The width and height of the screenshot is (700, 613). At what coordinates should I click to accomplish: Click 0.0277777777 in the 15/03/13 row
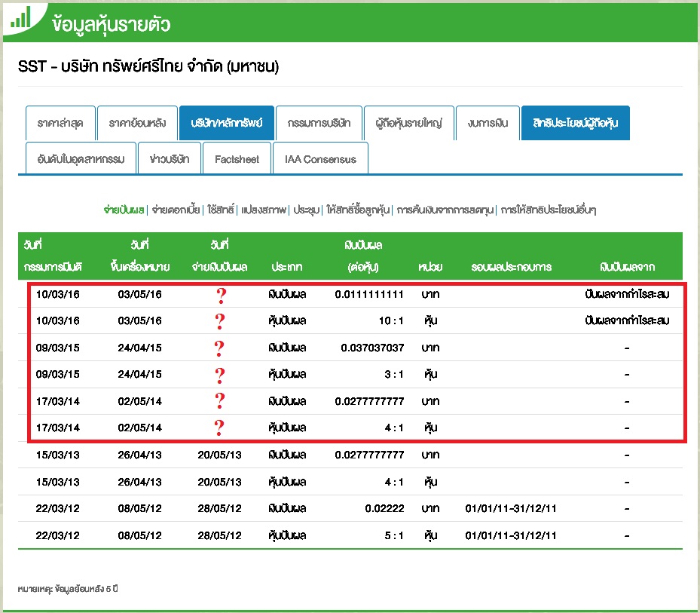coord(369,455)
